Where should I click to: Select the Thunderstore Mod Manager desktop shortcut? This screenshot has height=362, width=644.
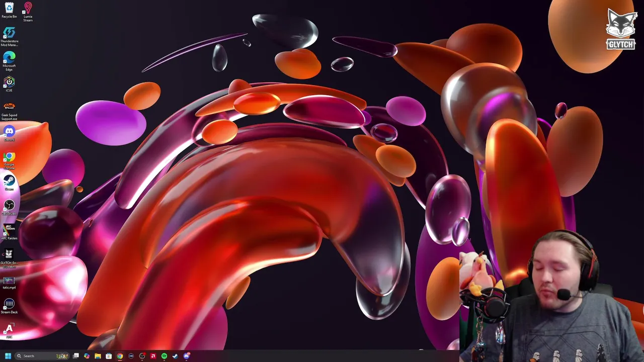point(9,37)
